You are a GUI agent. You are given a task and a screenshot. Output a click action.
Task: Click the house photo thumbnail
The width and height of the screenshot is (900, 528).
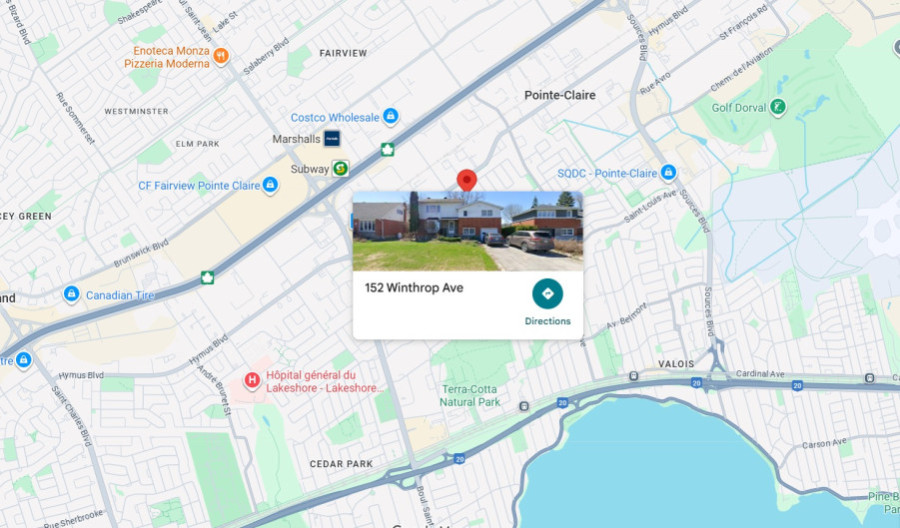coord(468,231)
